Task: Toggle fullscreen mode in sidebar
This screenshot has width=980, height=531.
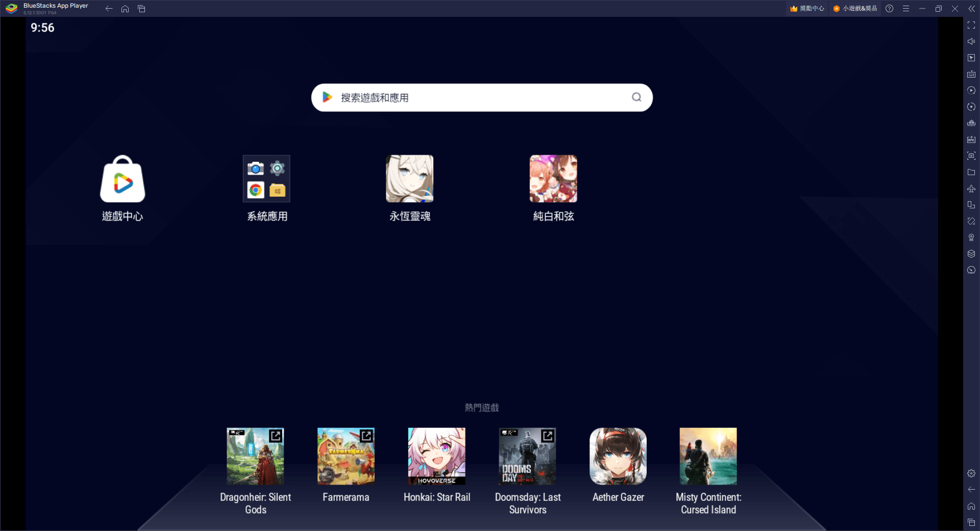Action: (x=971, y=25)
